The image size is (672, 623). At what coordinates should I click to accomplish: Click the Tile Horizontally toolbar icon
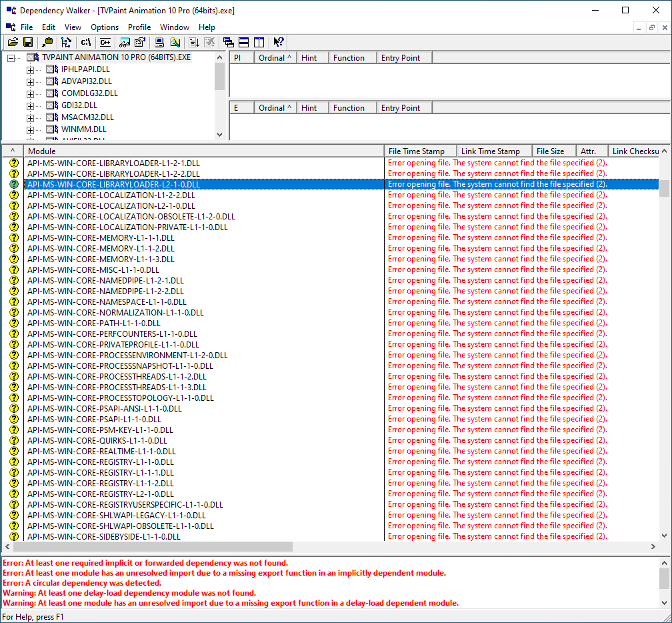(x=244, y=42)
